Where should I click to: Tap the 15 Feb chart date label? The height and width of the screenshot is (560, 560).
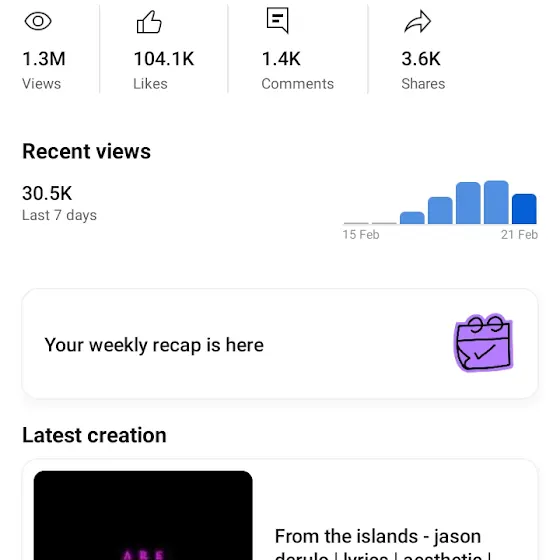click(361, 235)
